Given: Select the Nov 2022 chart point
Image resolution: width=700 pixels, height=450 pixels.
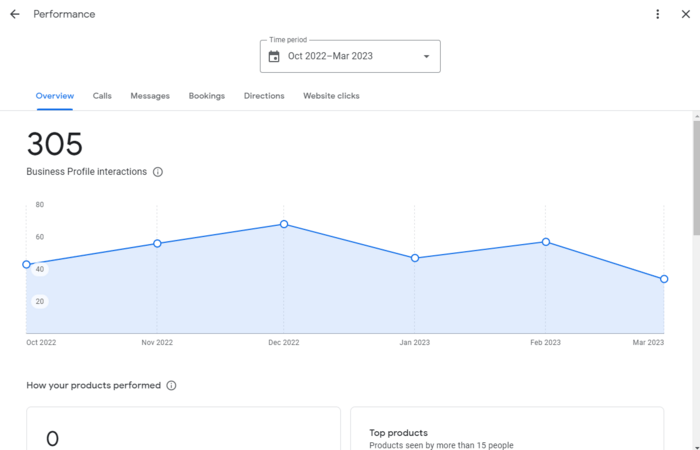Looking at the screenshot, I should coord(157,244).
